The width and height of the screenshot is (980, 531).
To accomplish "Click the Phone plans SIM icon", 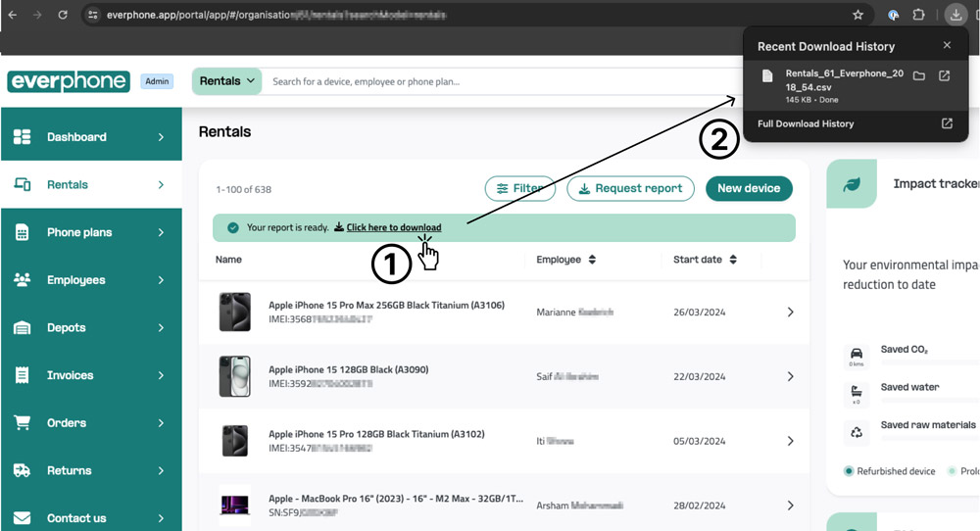I will 22,232.
